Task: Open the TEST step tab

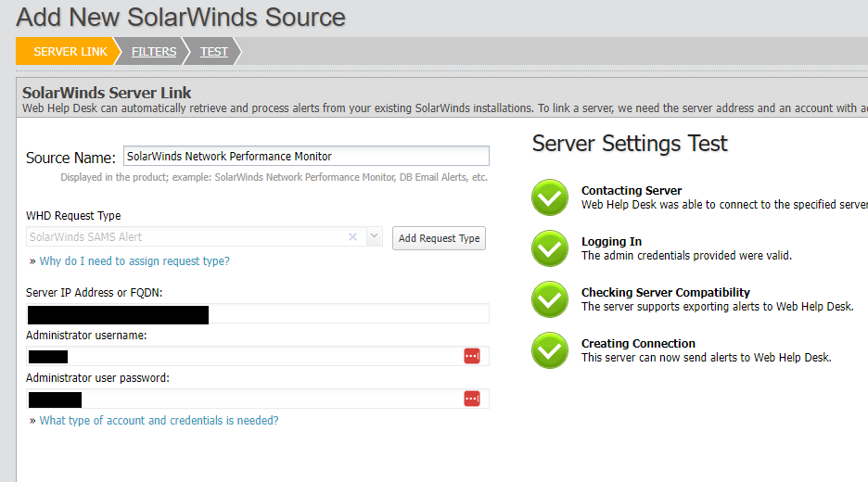Action: [x=213, y=52]
